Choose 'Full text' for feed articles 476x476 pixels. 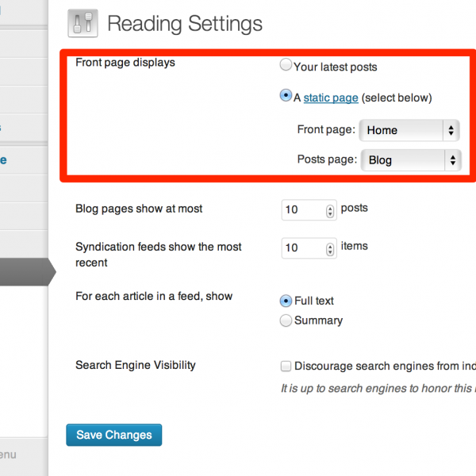286,301
